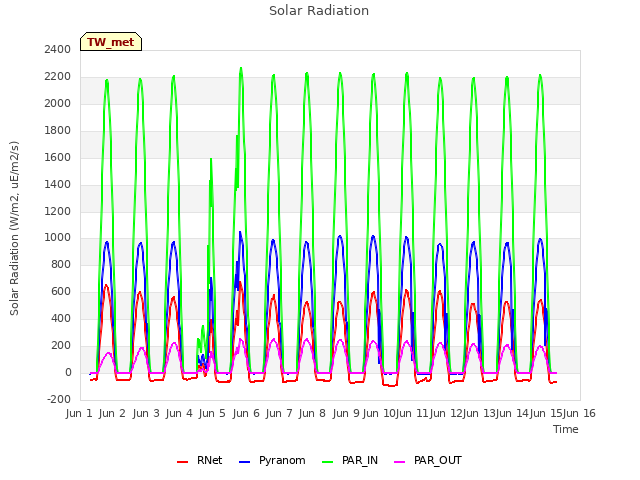Click the Jun 1 x-axis tick label
This screenshot has height=480, width=640.
coord(79,413)
